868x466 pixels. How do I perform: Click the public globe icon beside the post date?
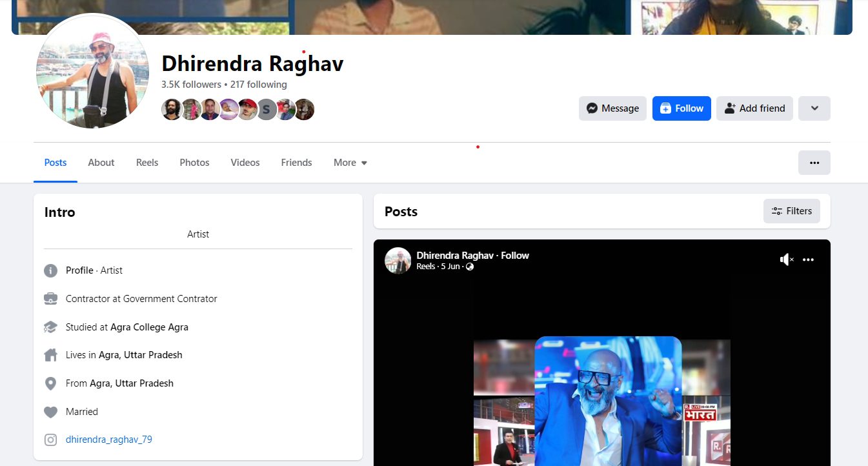pyautogui.click(x=470, y=267)
